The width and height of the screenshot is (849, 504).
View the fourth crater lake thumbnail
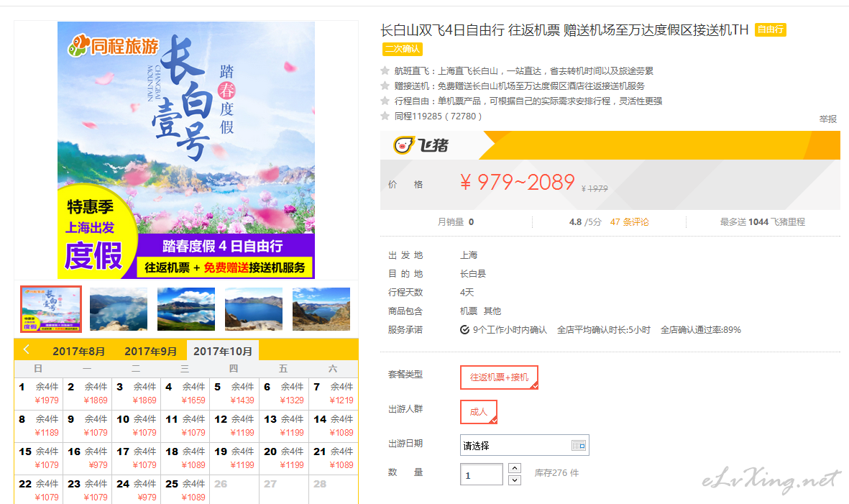(253, 309)
